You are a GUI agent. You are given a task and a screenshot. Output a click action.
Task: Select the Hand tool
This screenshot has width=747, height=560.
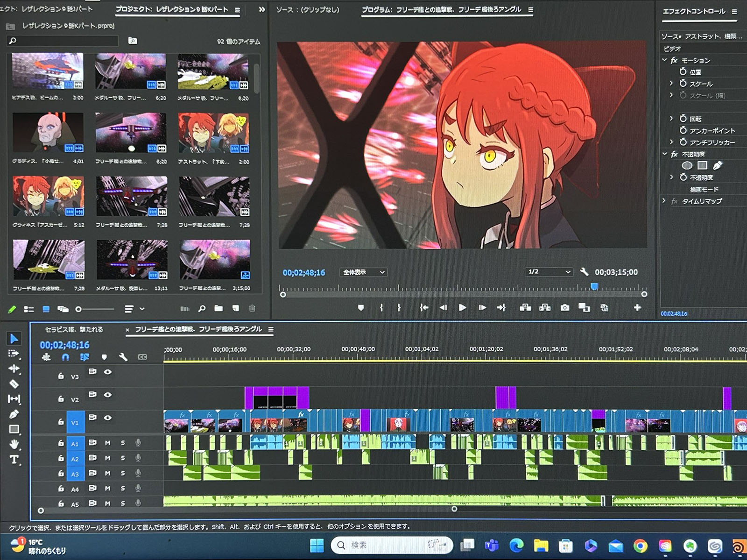[14, 444]
